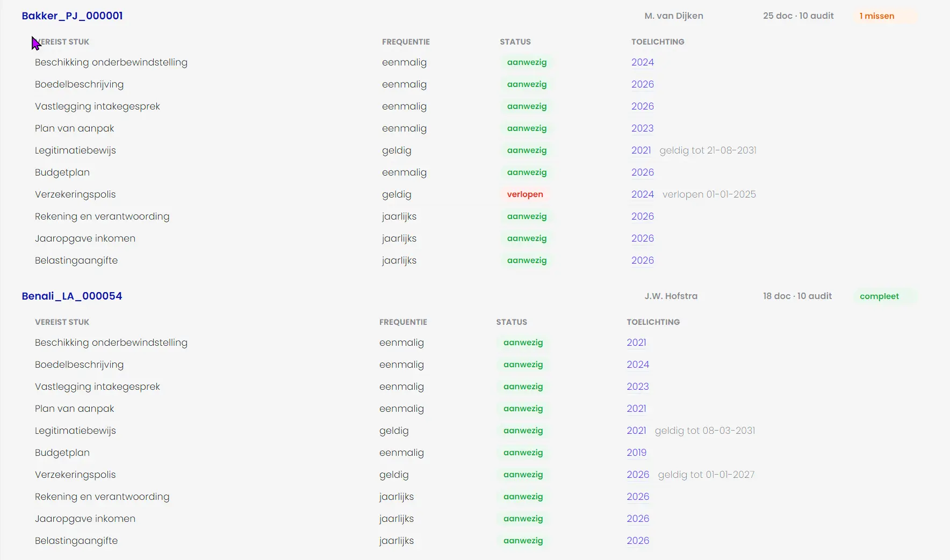Open Benali's 2026 Belastingaangifte link
The image size is (950, 560).
pos(638,541)
